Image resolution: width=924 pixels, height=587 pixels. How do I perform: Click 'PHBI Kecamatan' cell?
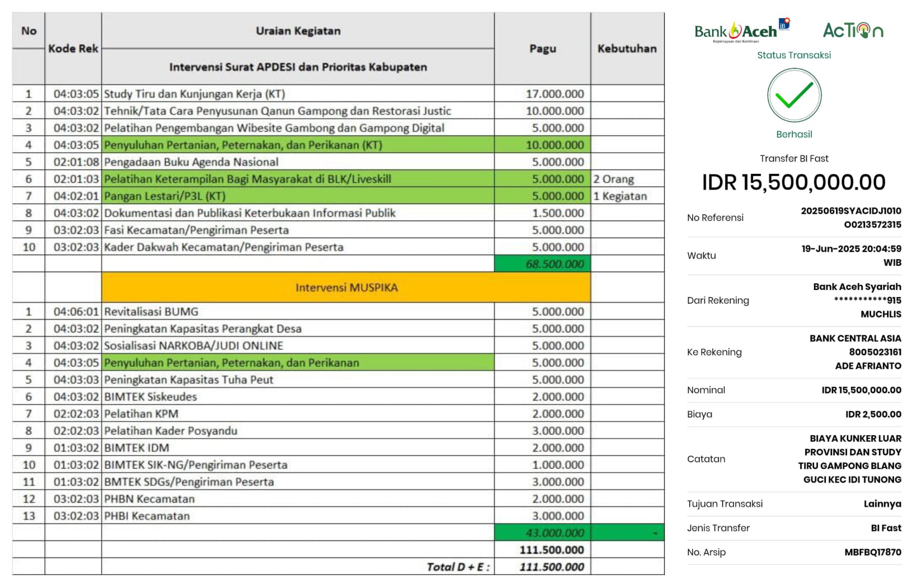(x=298, y=516)
